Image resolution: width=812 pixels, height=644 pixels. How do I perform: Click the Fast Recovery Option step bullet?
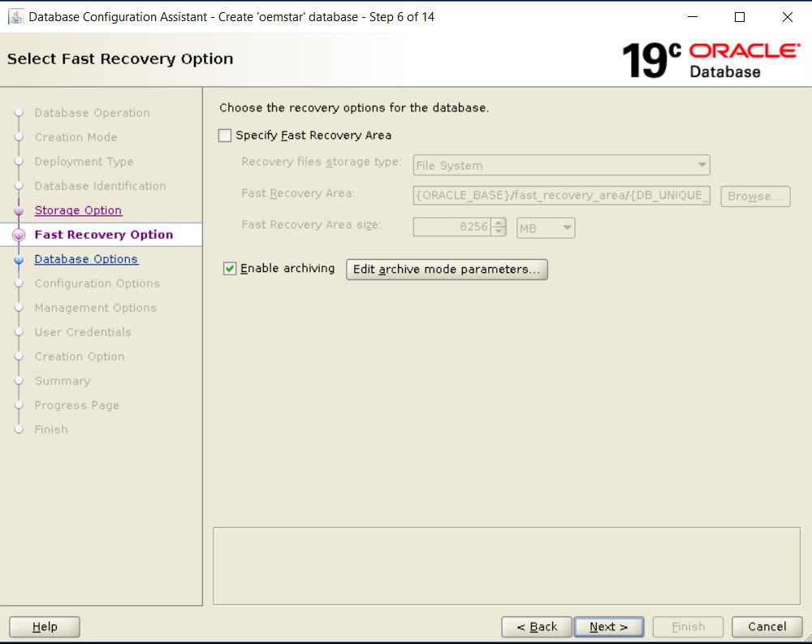[x=19, y=235]
